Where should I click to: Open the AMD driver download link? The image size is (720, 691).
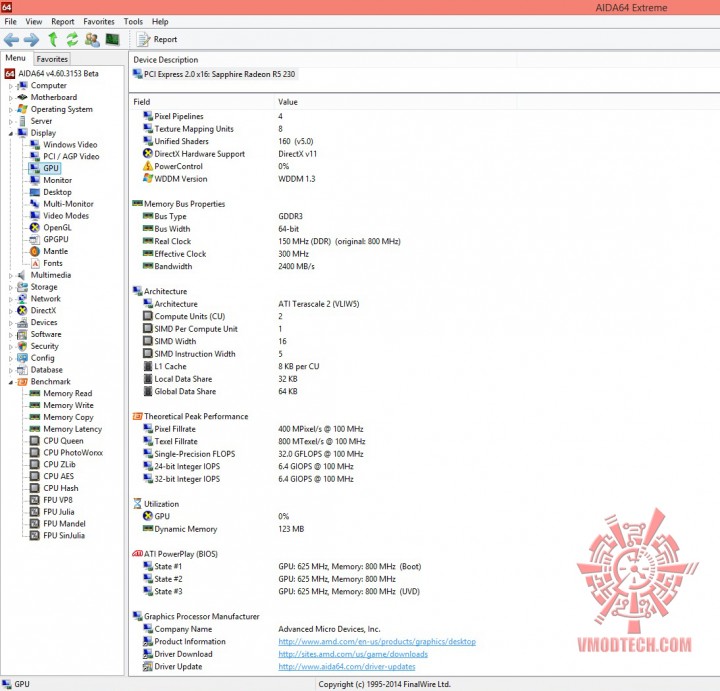[x=353, y=654]
